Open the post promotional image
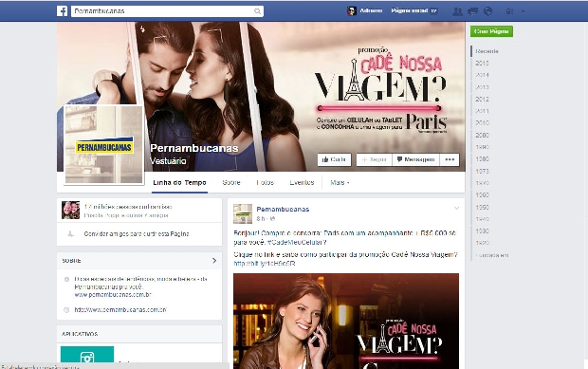Screen dimensions: 588x369 coord(346,321)
